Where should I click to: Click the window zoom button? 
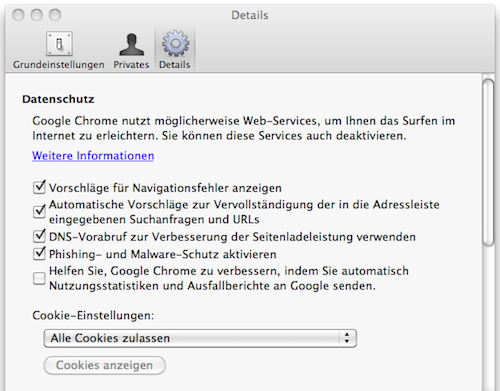pos(55,15)
